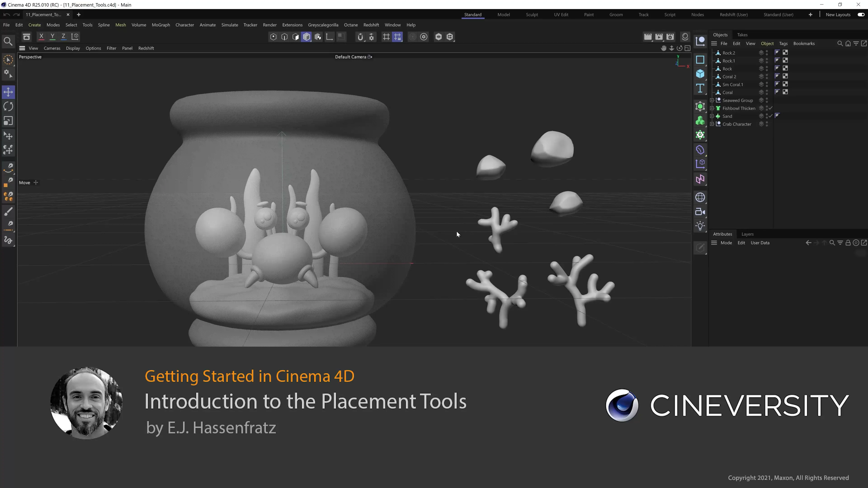The width and height of the screenshot is (868, 488).
Task: Open viewport Cameras menu
Action: tap(52, 48)
